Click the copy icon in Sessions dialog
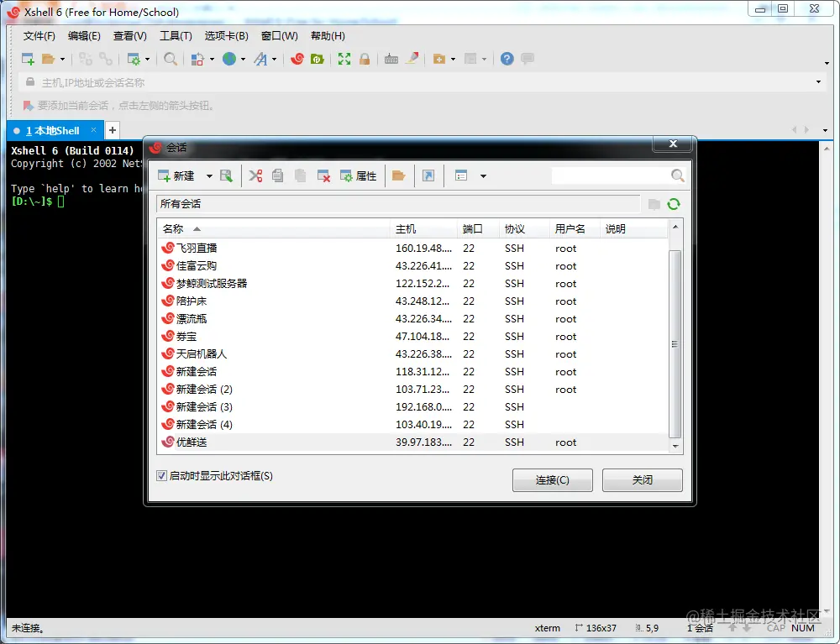Image resolution: width=840 pixels, height=644 pixels. 277,175
